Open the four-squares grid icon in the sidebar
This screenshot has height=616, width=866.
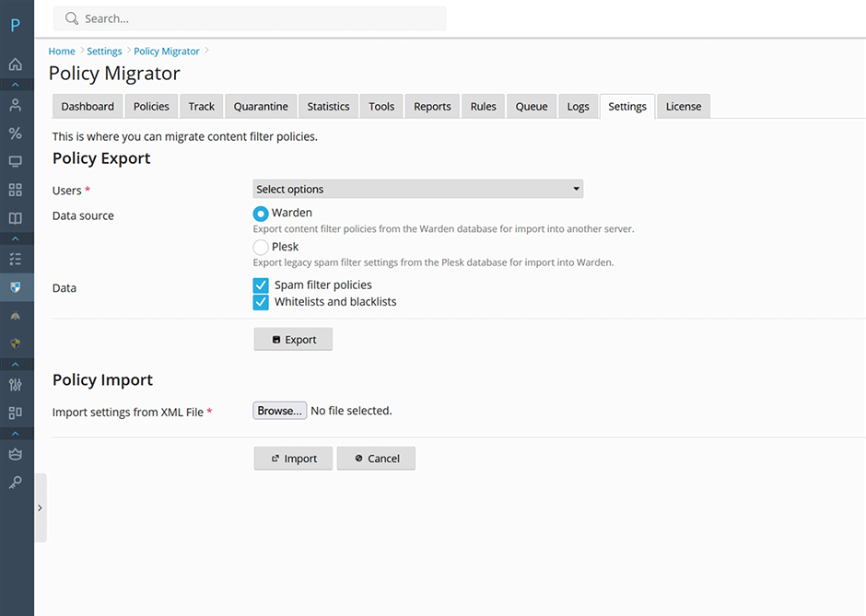pyautogui.click(x=16, y=190)
